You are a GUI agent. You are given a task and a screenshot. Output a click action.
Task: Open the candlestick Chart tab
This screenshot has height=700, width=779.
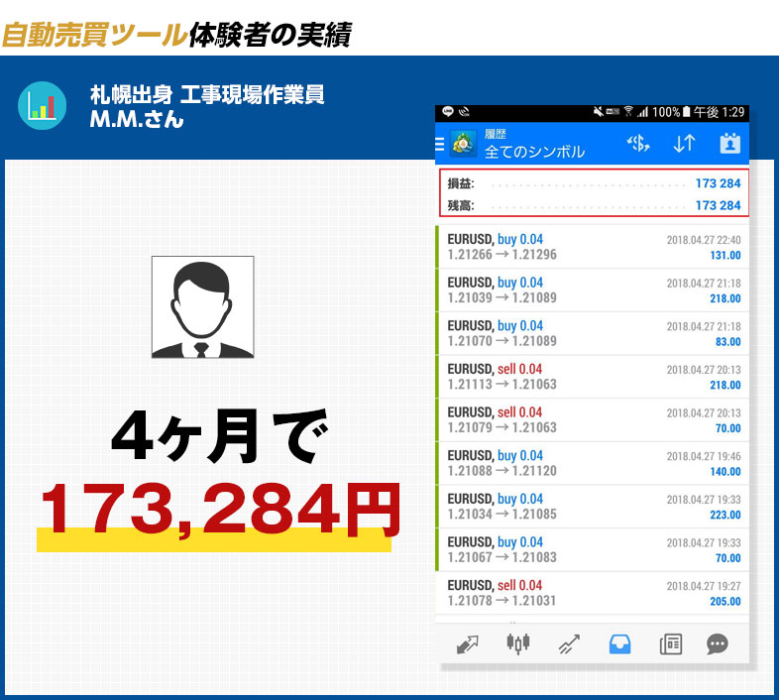tap(518, 643)
